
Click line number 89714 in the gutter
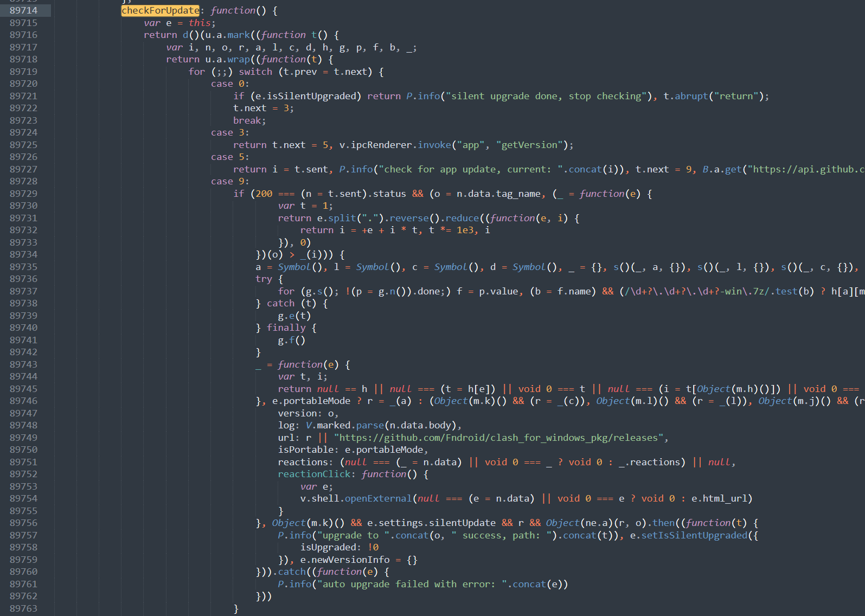[x=24, y=10]
